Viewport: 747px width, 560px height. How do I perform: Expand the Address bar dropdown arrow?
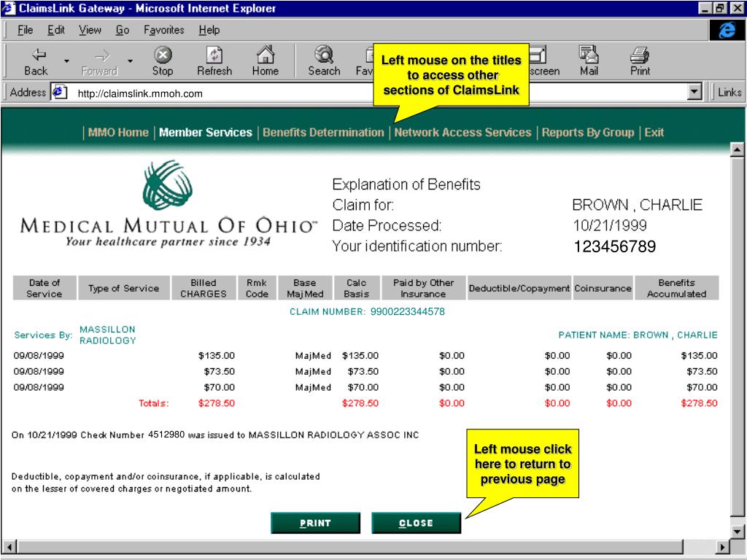coord(695,92)
